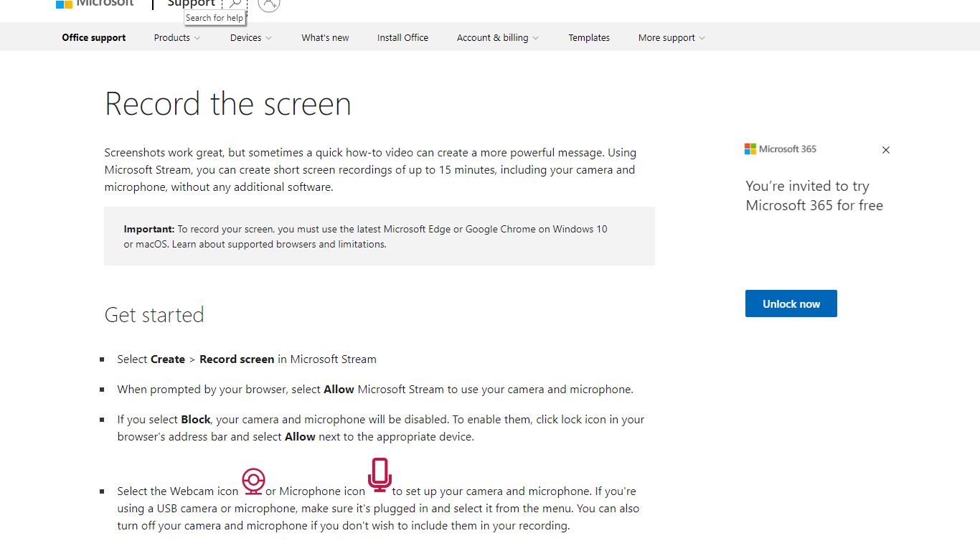The image size is (980, 551).
Task: Expand the Account & billing dropdown
Action: (498, 38)
